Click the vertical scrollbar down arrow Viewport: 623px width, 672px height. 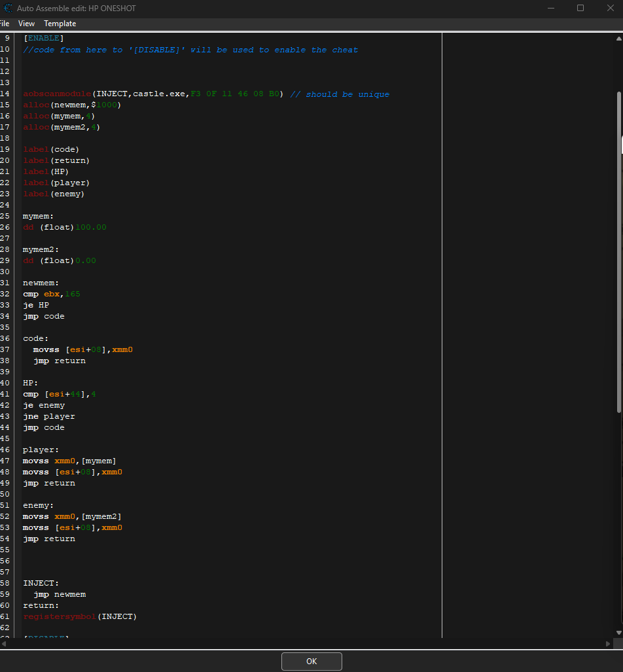618,633
